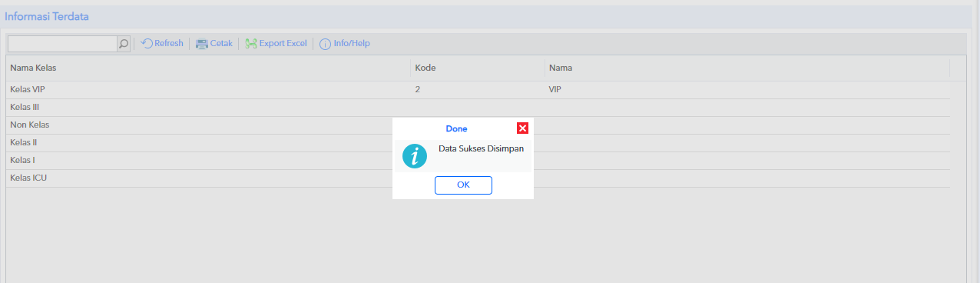
Task: Open the Info/Help icon
Action: [x=325, y=44]
